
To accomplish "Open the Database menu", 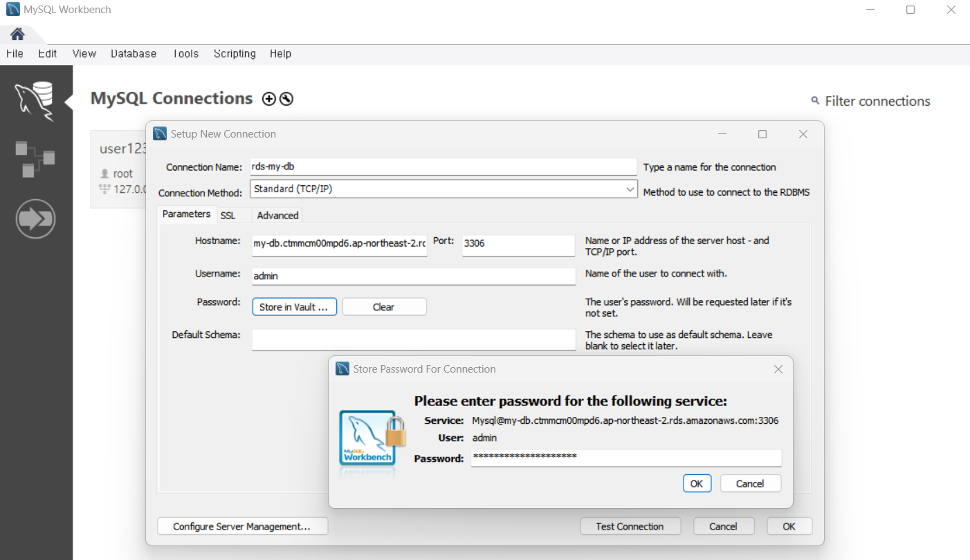I will pyautogui.click(x=134, y=54).
